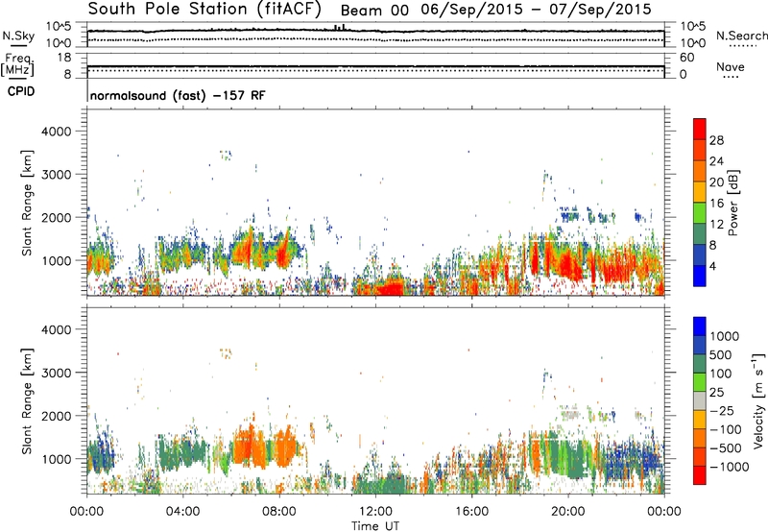Click the "4" tick on the power colorbar
Viewport: 768px width, 532px height.
coord(712,266)
